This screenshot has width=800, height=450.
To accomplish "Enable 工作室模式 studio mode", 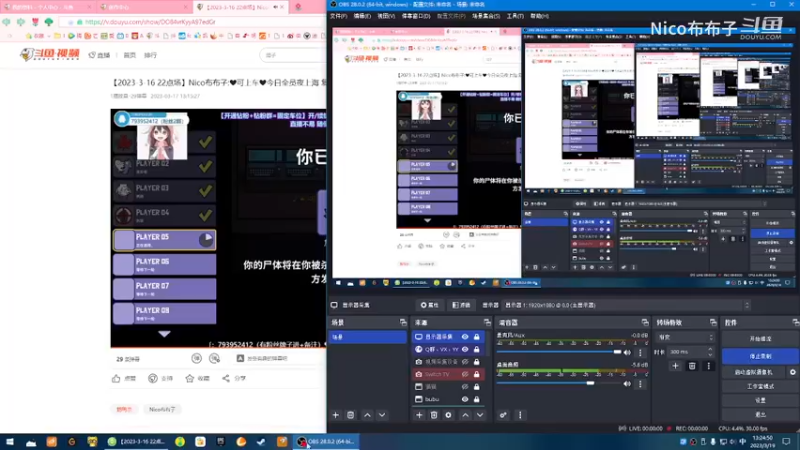I will click(x=760, y=386).
